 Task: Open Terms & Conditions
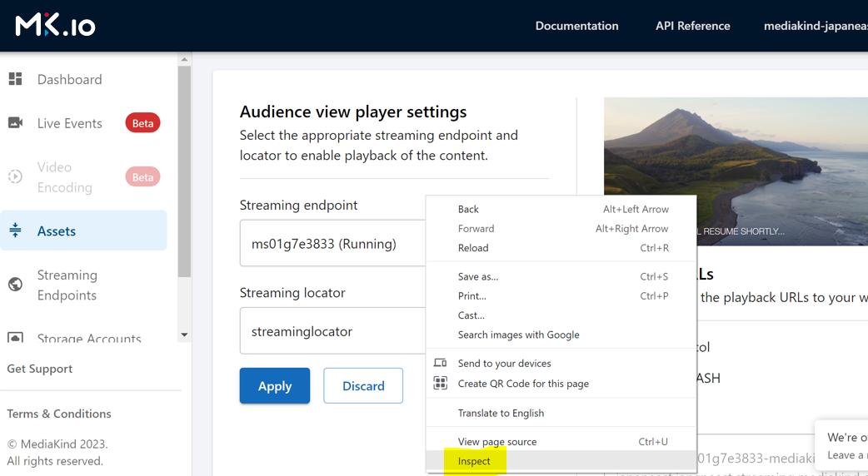click(x=58, y=414)
